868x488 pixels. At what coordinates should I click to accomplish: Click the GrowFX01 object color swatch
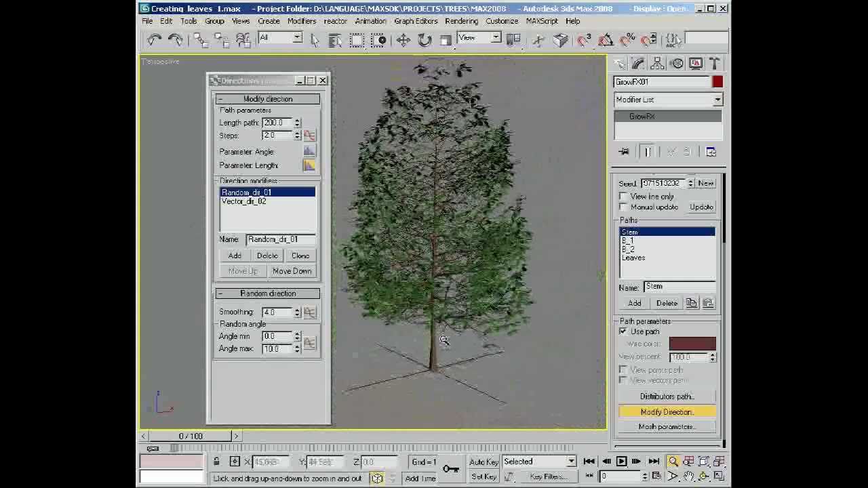tap(717, 82)
